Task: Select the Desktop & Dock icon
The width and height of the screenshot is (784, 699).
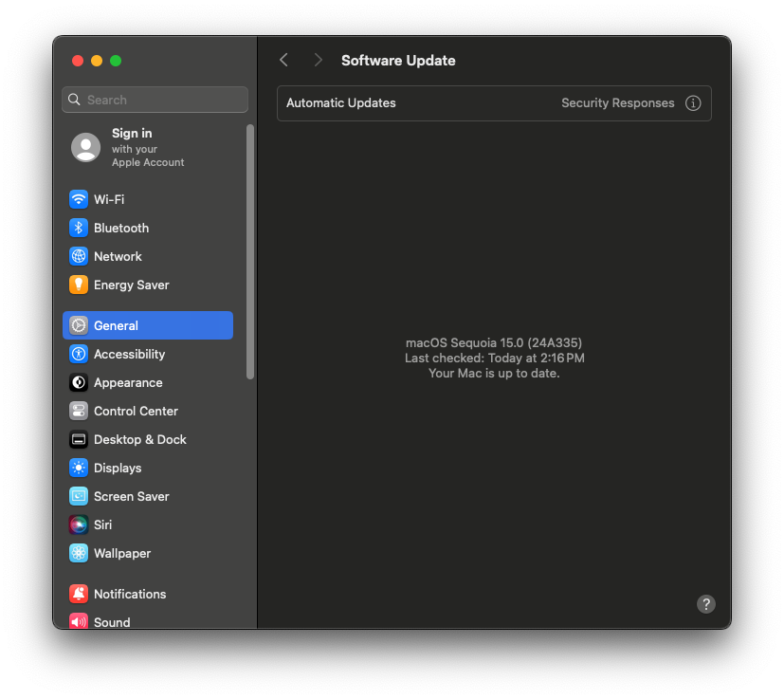Action: pos(79,439)
